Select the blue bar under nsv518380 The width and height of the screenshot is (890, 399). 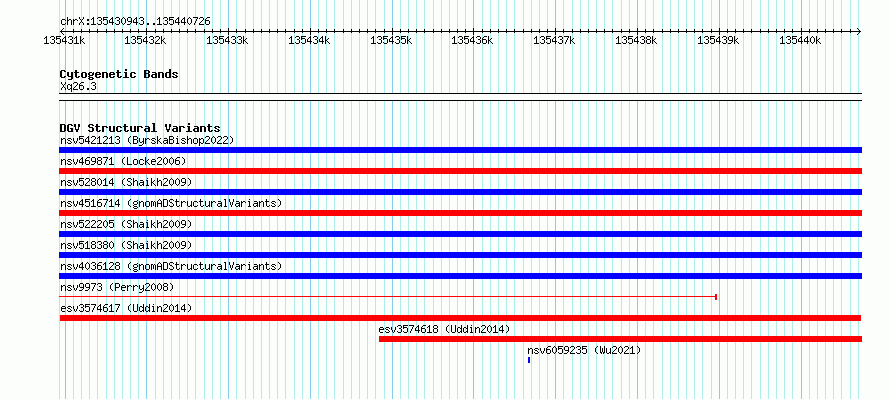pos(460,255)
